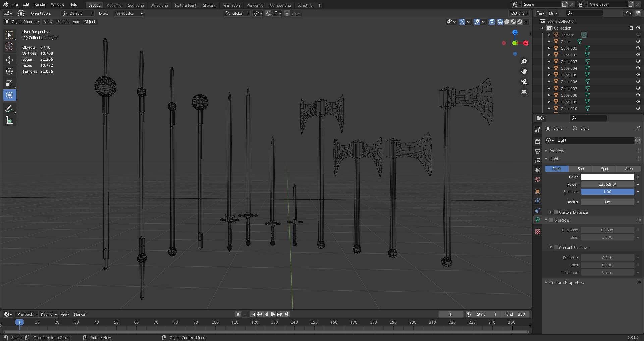Toggle Collection viewport visibility eye
Viewport: 644px width, 341px height.
(x=638, y=28)
